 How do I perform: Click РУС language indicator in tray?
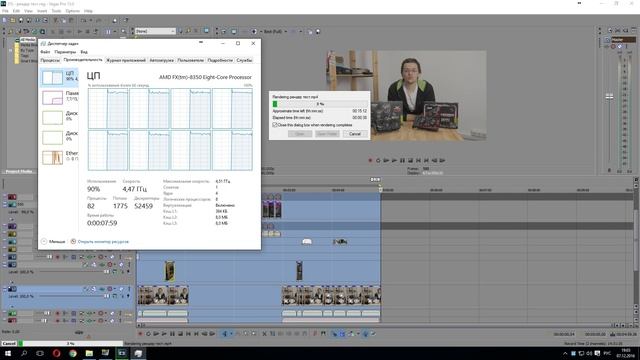607,353
